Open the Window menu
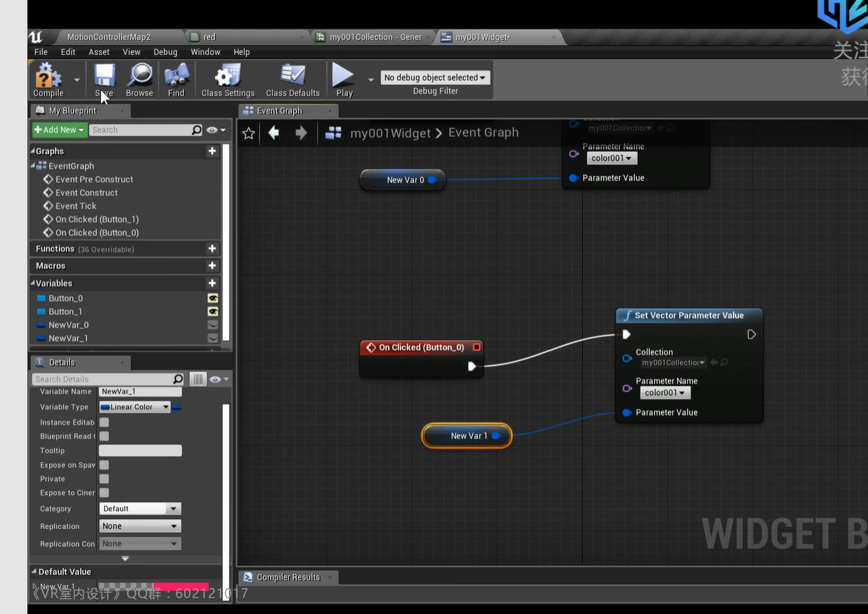This screenshot has height=614, width=868. 205,52
